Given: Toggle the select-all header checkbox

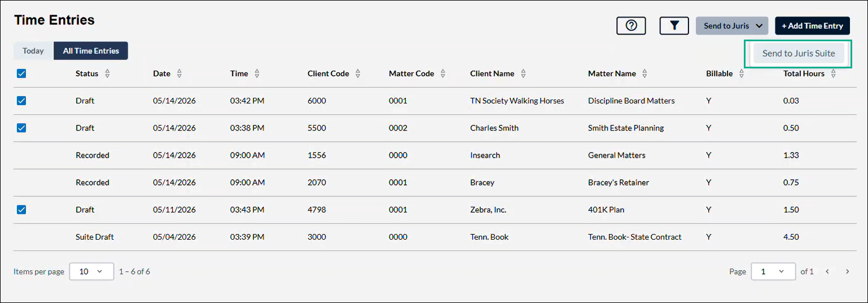Looking at the screenshot, I should (21, 73).
